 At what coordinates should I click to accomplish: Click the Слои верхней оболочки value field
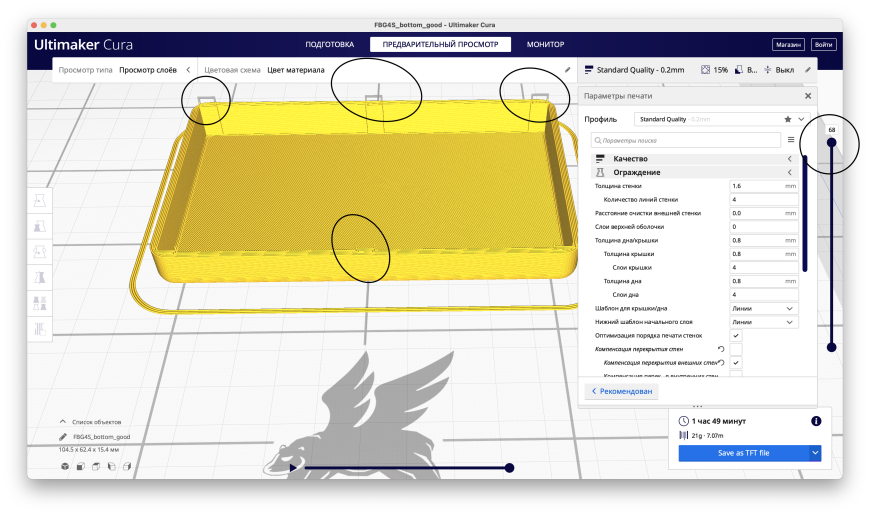pos(763,226)
